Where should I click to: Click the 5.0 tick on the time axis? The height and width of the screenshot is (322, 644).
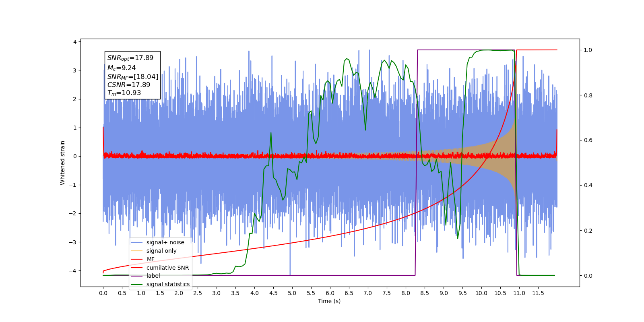[292, 293]
